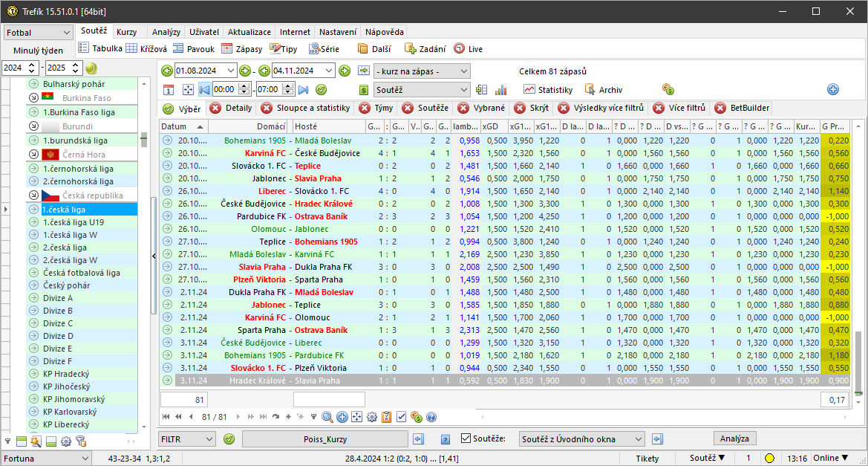Open the Kurzy menu
Image resolution: width=868 pixels, height=466 pixels.
point(127,32)
